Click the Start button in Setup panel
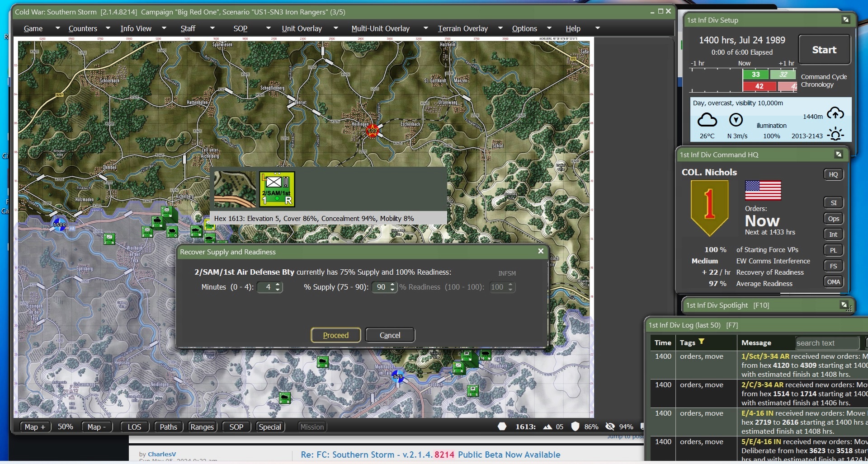 824,50
